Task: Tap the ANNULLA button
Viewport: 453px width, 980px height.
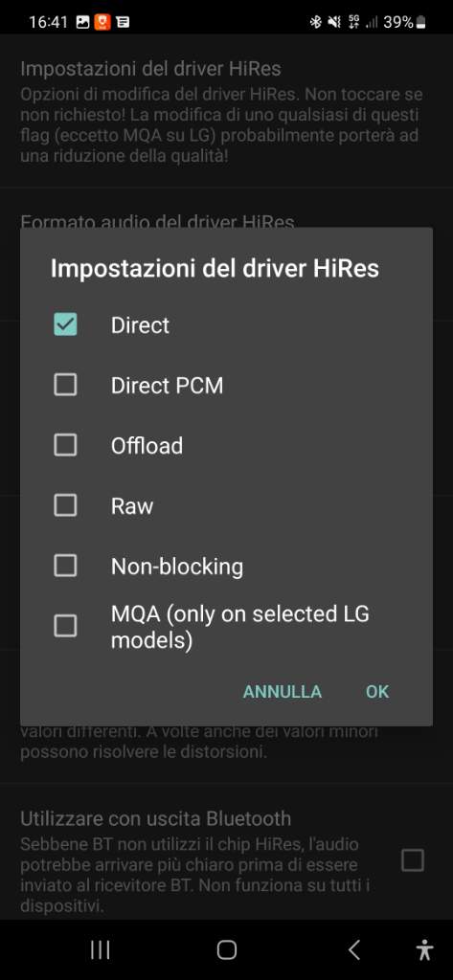Action: 283,691
